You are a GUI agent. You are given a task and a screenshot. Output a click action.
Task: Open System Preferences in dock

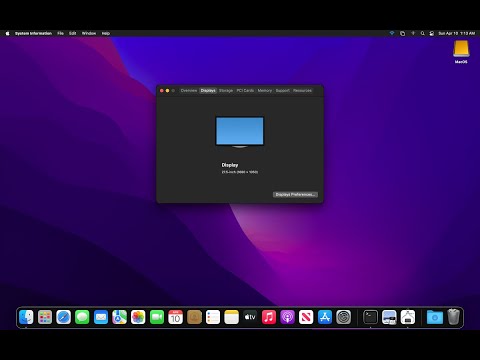[x=344, y=317]
